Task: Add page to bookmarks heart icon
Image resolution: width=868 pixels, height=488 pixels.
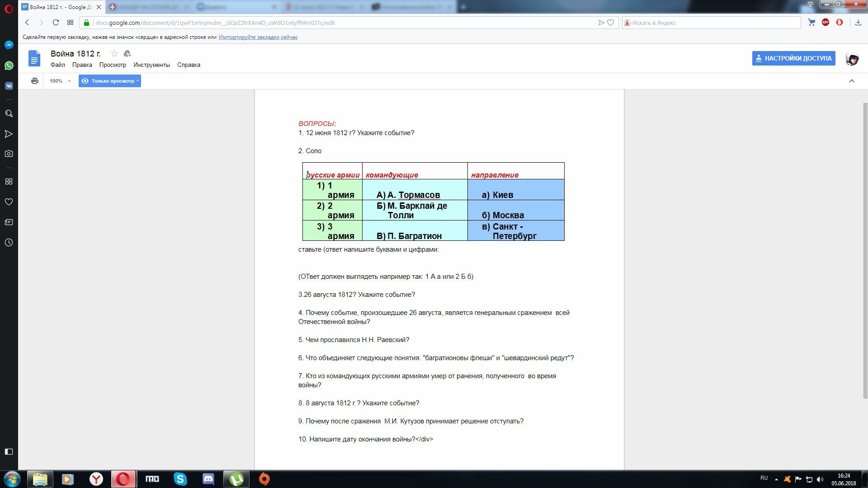Action: 610,23
